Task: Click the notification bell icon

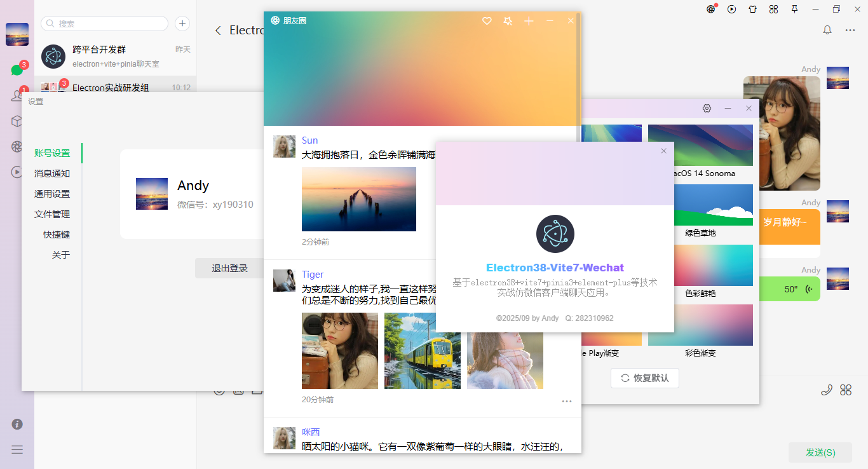Action: tap(827, 29)
